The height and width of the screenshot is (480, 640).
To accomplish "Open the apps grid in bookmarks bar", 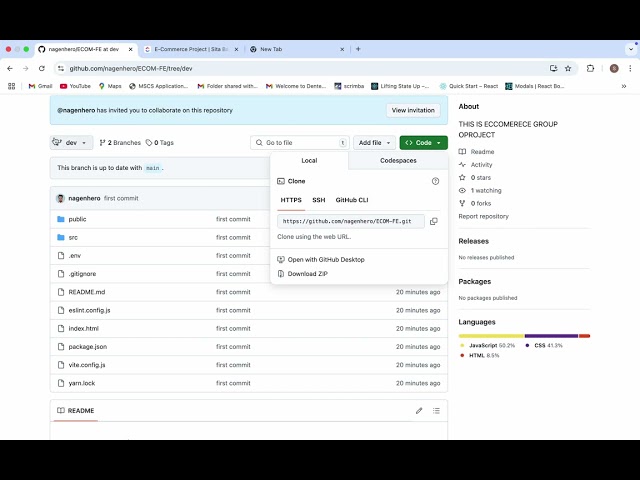I will [x=11, y=86].
